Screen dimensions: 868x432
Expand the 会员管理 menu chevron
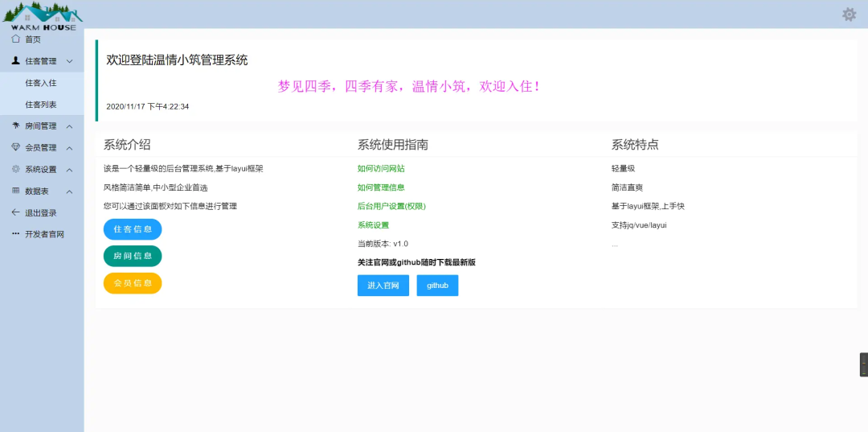[70, 148]
